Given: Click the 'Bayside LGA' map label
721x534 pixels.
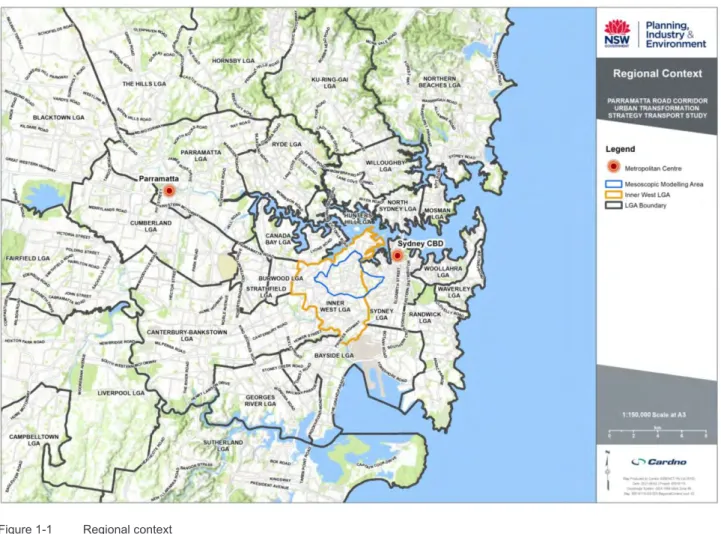Looking at the screenshot, I should tap(334, 356).
